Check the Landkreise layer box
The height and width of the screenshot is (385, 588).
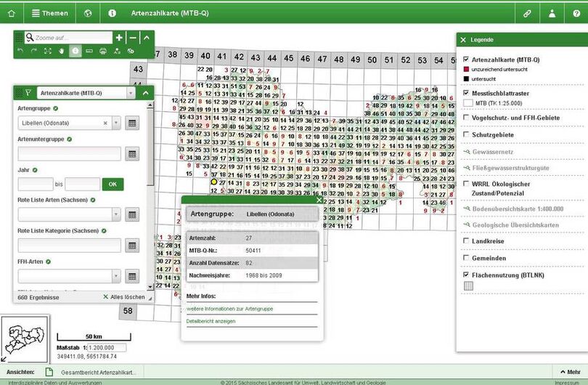point(466,240)
